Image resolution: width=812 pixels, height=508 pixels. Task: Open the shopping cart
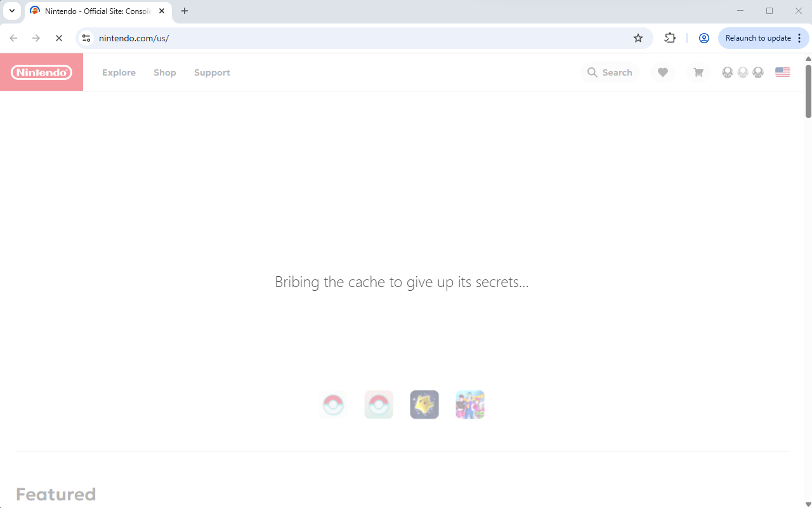pyautogui.click(x=698, y=72)
